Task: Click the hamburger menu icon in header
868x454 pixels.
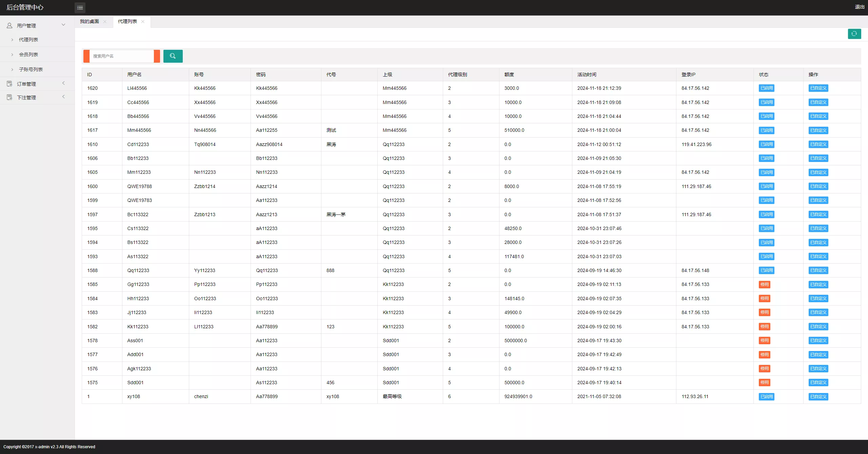Action: point(80,7)
